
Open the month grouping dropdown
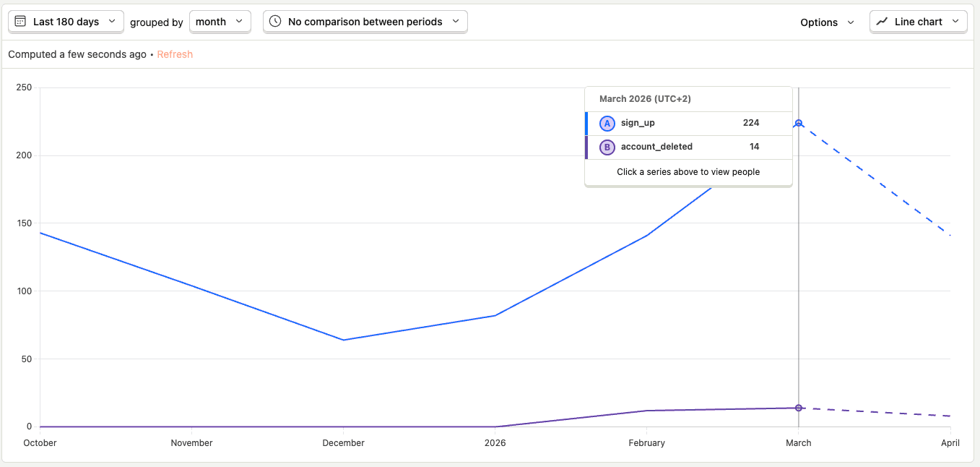coord(220,22)
